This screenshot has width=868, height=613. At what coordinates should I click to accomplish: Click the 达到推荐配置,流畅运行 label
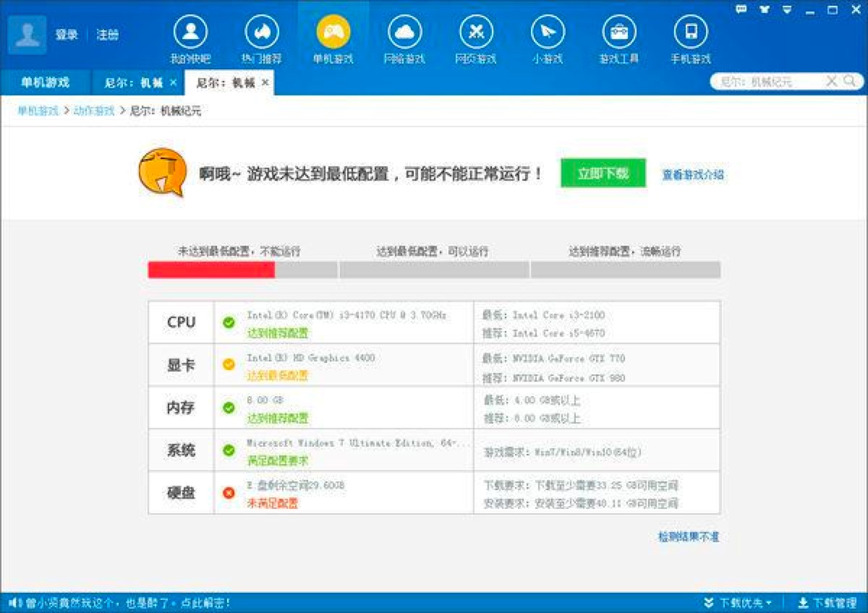[x=625, y=252]
